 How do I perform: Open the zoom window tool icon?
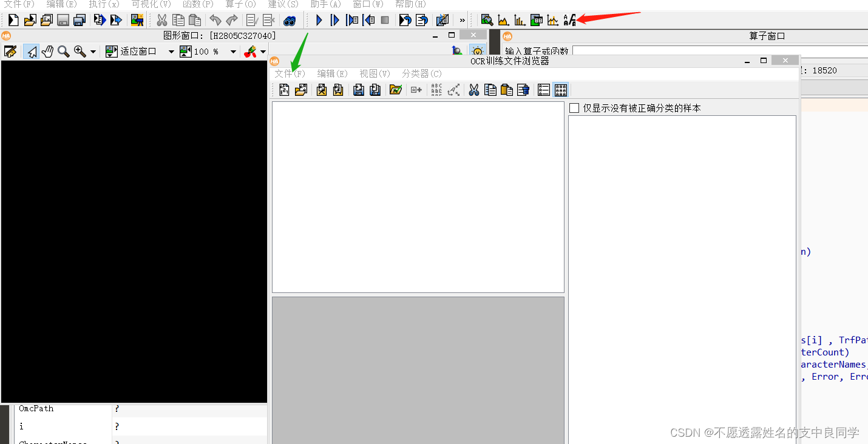click(x=487, y=20)
